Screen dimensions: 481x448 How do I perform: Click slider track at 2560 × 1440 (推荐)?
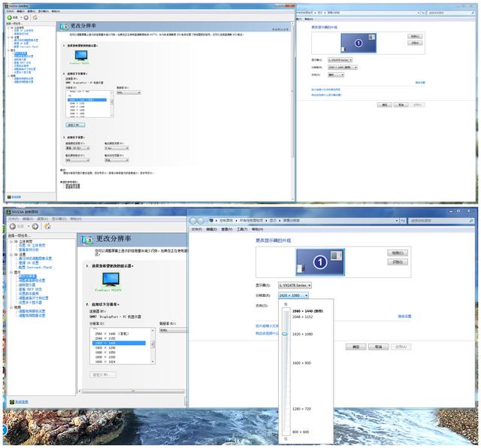pos(286,311)
